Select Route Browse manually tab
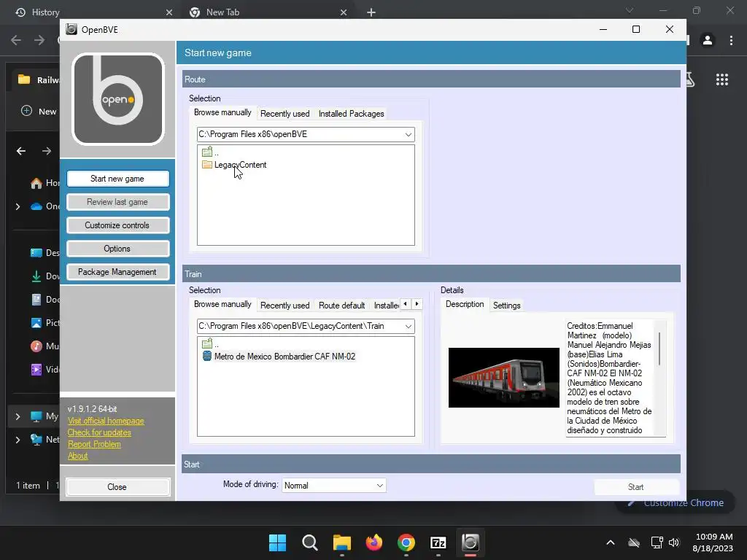Viewport: 747px width, 560px height. pos(222,112)
